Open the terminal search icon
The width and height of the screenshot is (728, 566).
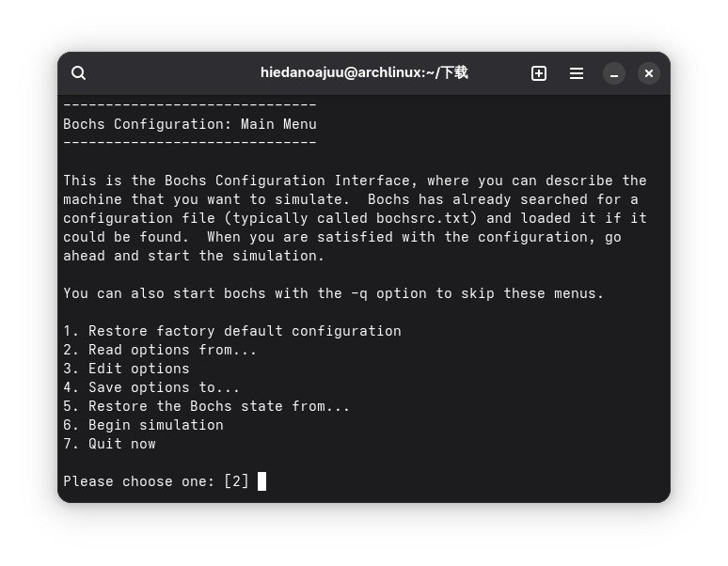tap(78, 72)
